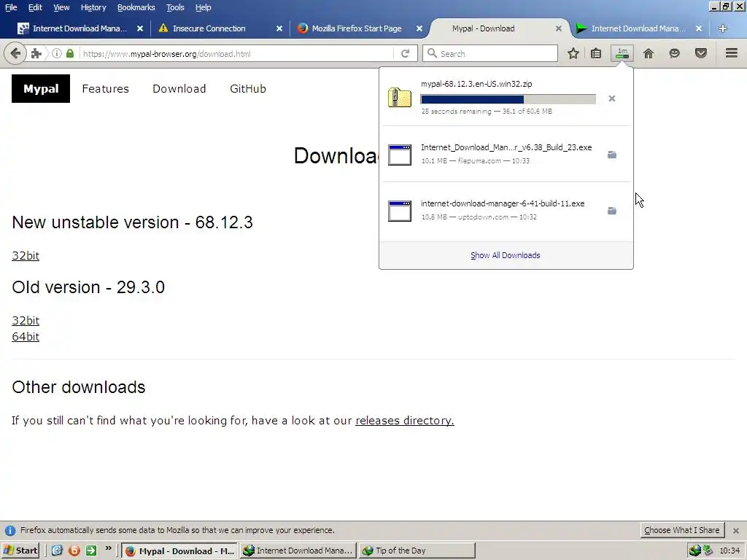Open containing folder for internet-download-manager-6-41-build-11.exe
Viewport: 747px width, 560px height.
612,211
